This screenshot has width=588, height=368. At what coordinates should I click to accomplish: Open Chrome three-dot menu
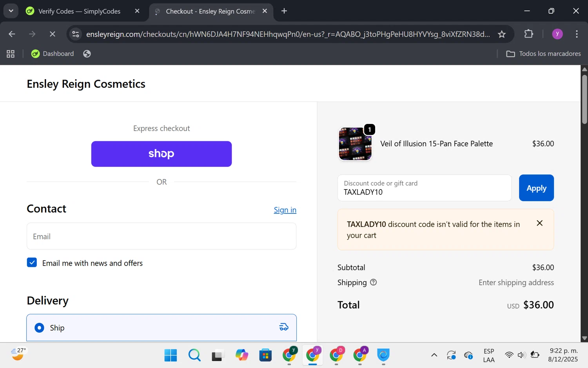click(577, 34)
